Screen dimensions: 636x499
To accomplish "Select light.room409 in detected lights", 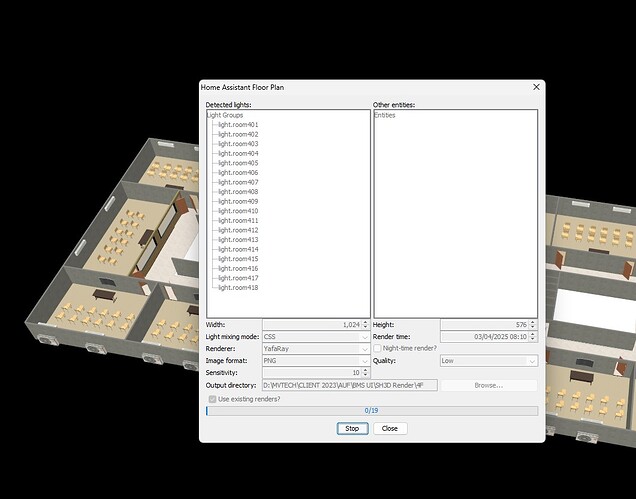I will point(238,202).
